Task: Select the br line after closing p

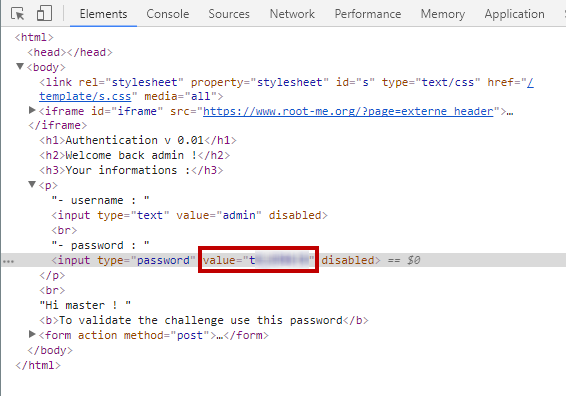Action: click(52, 290)
